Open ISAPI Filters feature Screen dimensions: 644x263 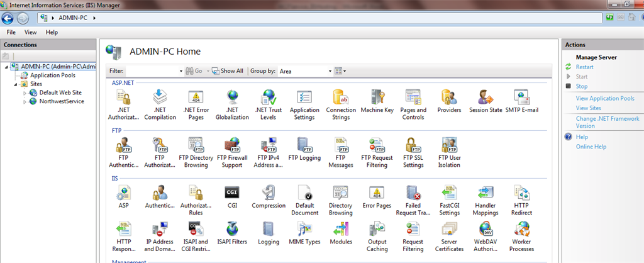tap(232, 233)
